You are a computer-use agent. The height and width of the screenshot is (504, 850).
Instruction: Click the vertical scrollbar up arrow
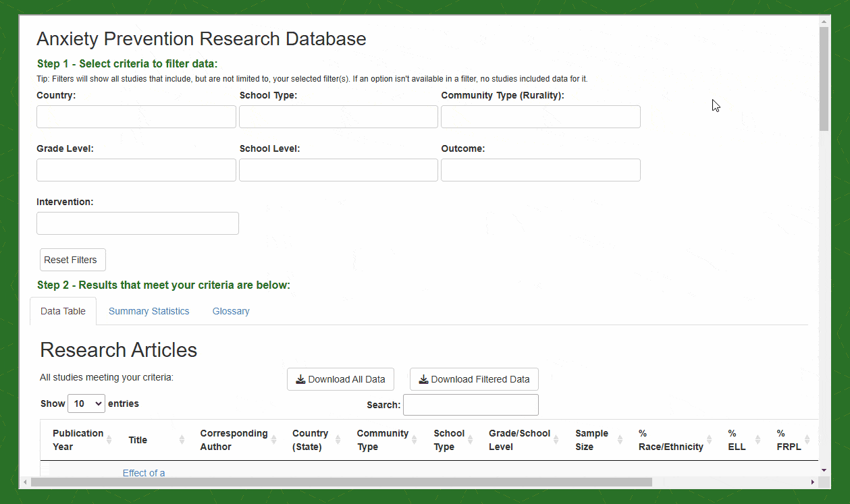tap(824, 22)
